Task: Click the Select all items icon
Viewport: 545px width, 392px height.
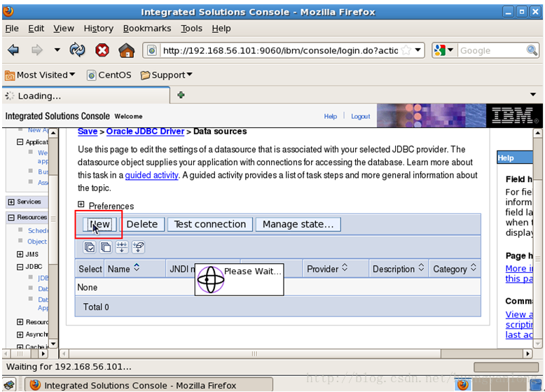Action: pyautogui.click(x=90, y=247)
